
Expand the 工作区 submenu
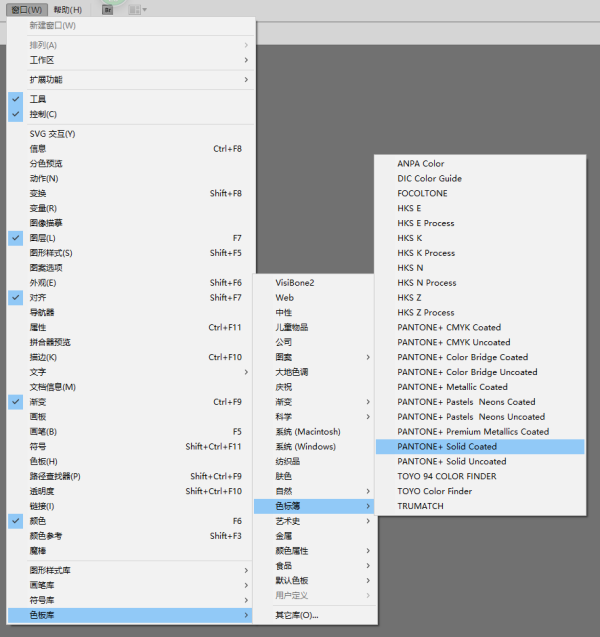[x=130, y=60]
